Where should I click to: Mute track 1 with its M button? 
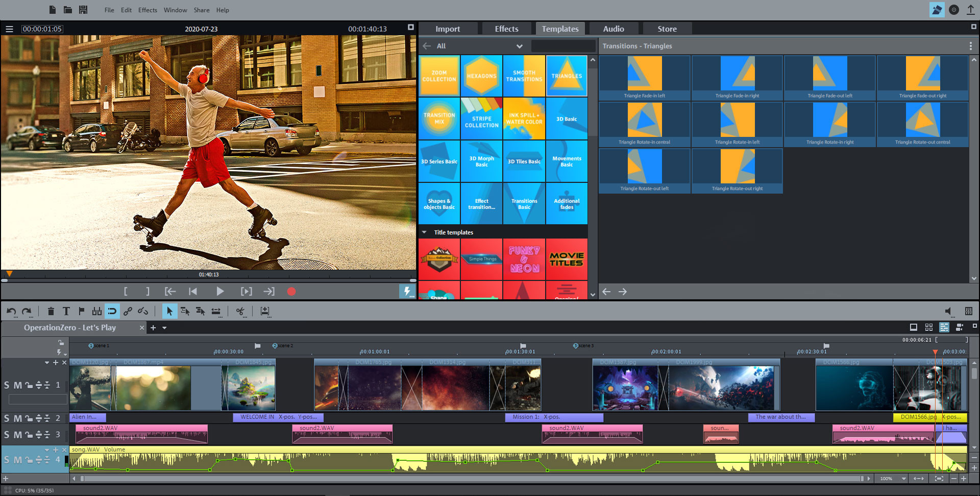pos(17,385)
